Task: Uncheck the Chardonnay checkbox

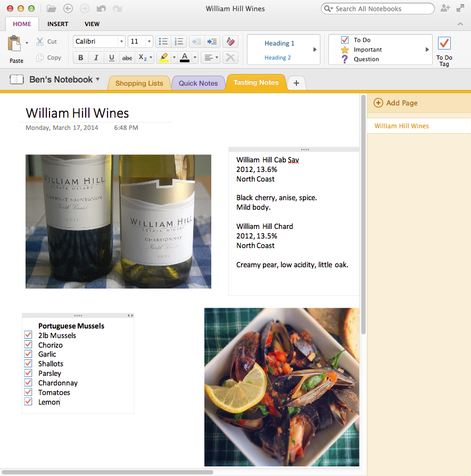Action: point(28,382)
